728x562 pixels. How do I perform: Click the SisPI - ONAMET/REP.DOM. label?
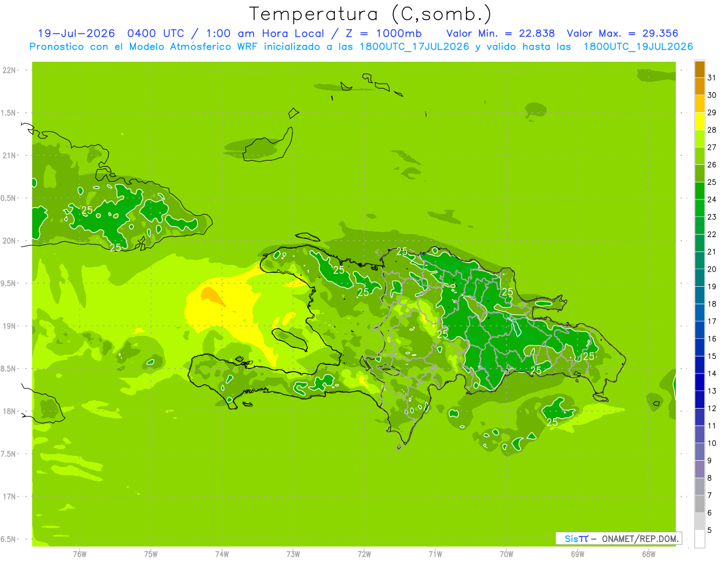point(621,538)
